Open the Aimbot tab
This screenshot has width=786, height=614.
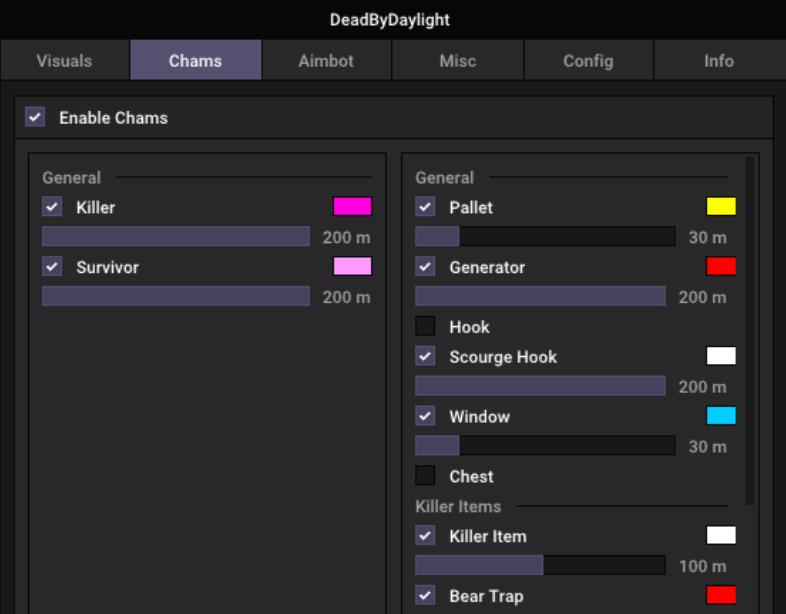coord(326,61)
